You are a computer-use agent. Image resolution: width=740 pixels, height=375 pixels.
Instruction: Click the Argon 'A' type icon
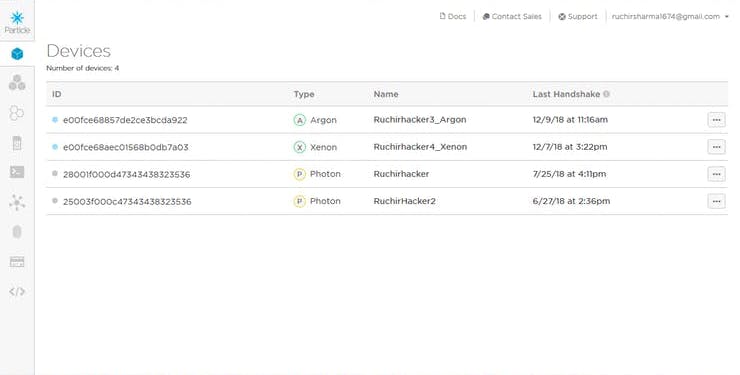click(x=300, y=120)
